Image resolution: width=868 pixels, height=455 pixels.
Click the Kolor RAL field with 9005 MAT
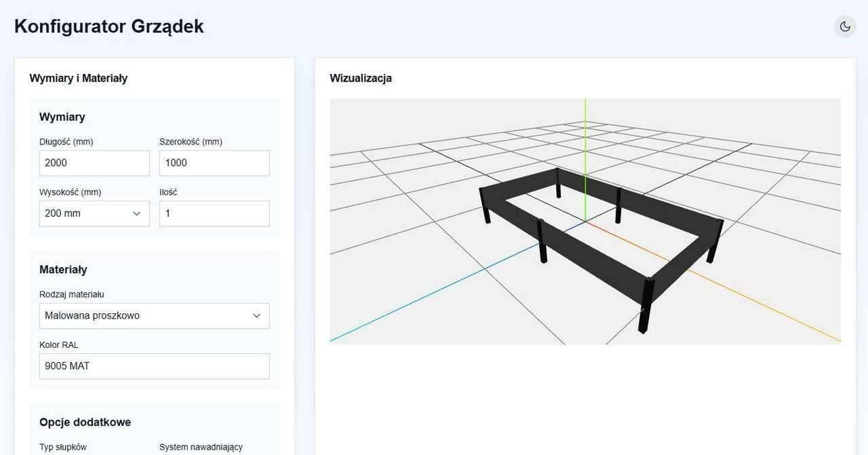point(154,366)
